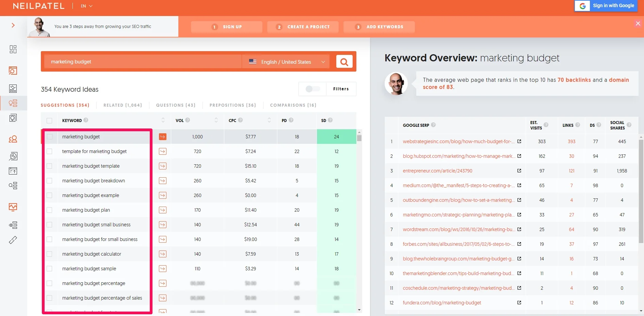This screenshot has width=644, height=316.
Task: Sort by the VOL column arrows
Action: (216, 120)
